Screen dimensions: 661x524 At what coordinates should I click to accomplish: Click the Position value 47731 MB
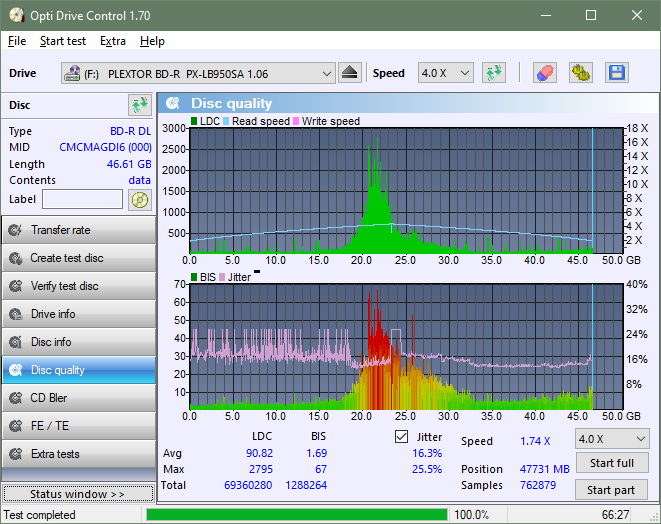click(545, 469)
